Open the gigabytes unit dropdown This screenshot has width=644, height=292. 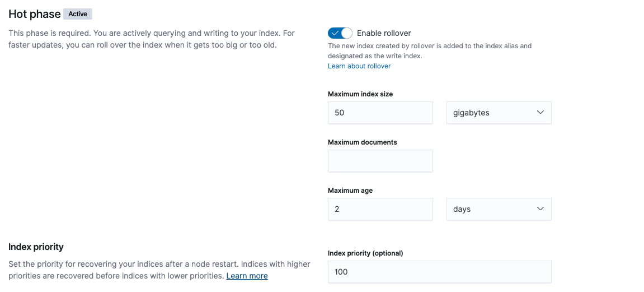(499, 113)
